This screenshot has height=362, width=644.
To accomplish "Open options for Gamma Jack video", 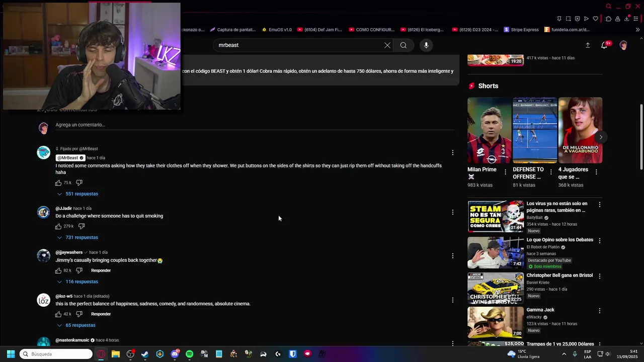I will point(599,311).
